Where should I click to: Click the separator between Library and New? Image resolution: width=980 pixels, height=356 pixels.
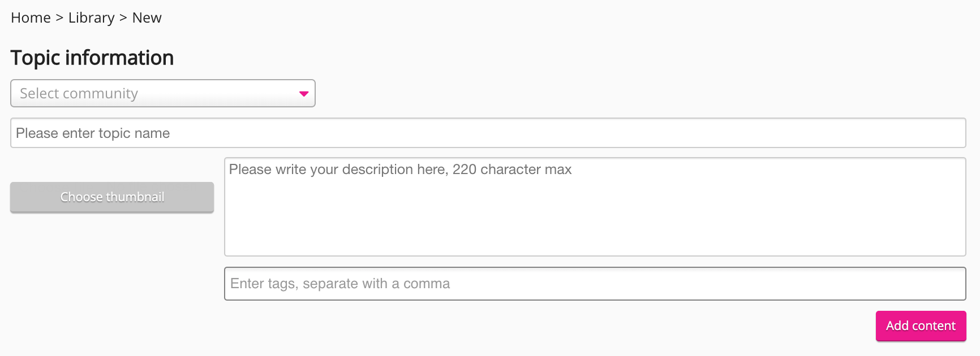click(x=123, y=18)
